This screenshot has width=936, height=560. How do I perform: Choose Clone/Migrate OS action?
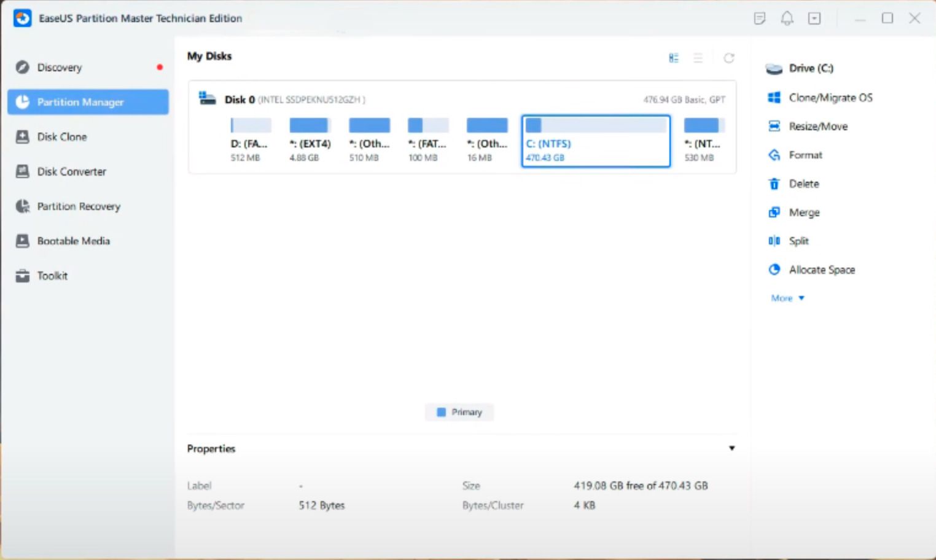830,98
